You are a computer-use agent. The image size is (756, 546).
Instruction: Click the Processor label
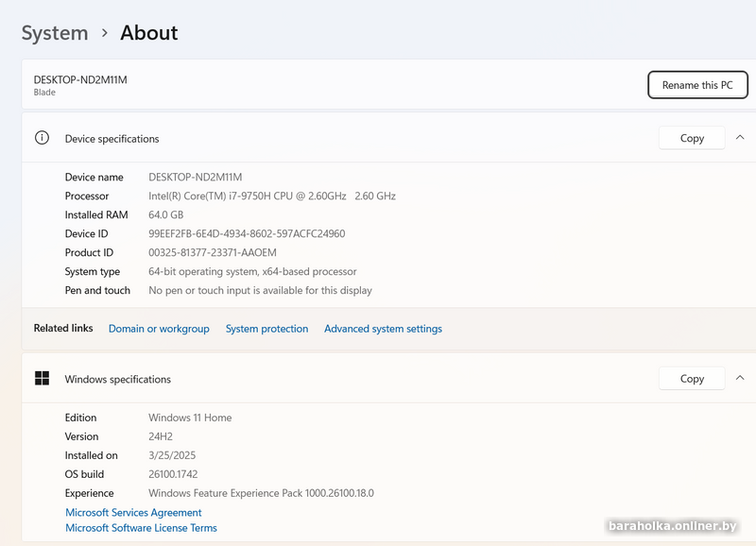tap(87, 196)
